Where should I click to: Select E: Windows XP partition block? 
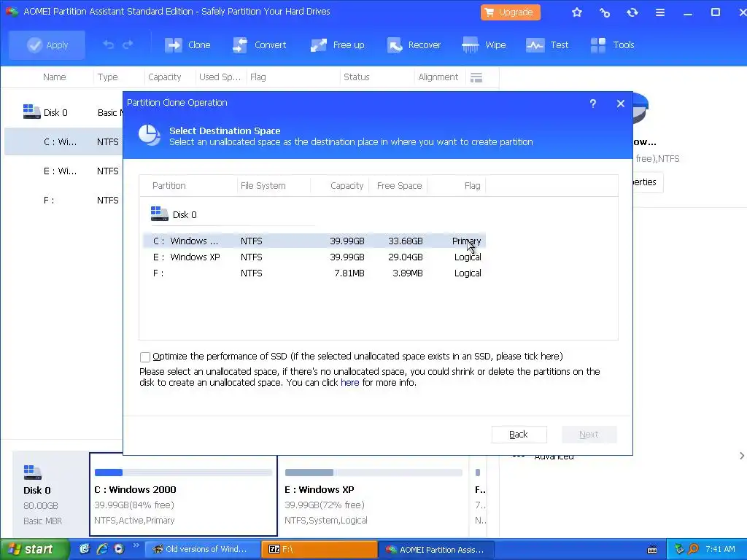point(374,494)
